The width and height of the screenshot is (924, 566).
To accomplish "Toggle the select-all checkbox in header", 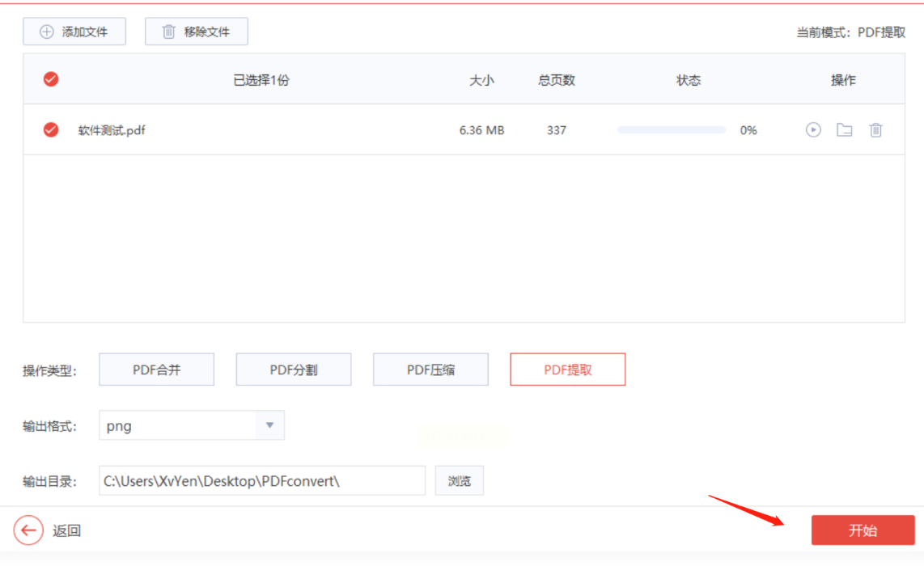I will (x=51, y=79).
